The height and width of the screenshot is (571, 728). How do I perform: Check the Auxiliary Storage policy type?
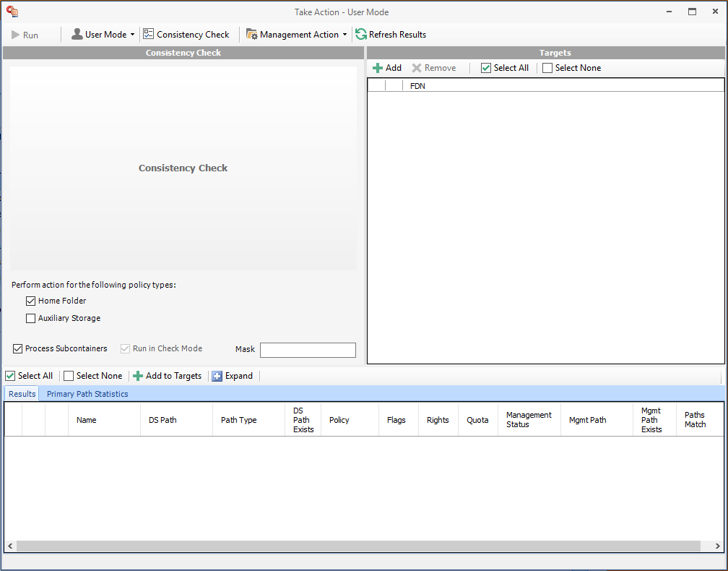[30, 318]
